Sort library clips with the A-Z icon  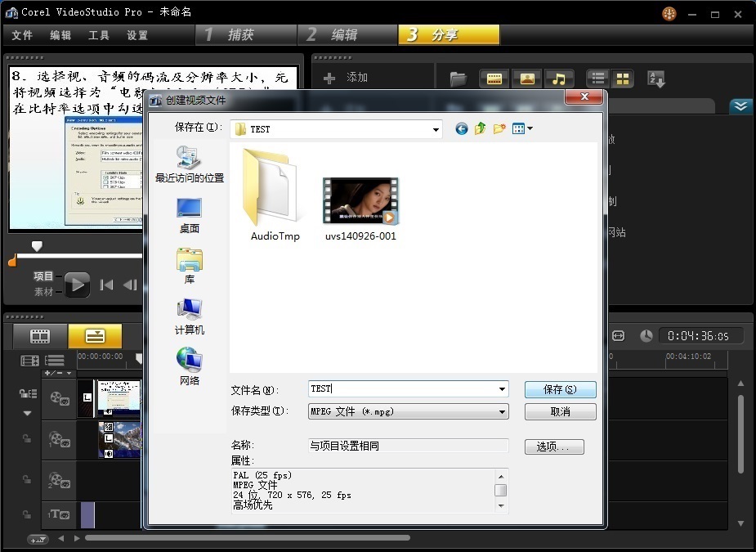[655, 79]
